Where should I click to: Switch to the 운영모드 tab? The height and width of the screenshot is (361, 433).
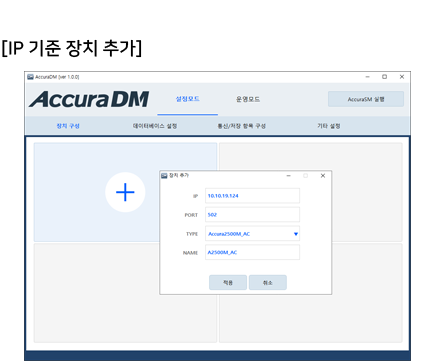pos(248,99)
